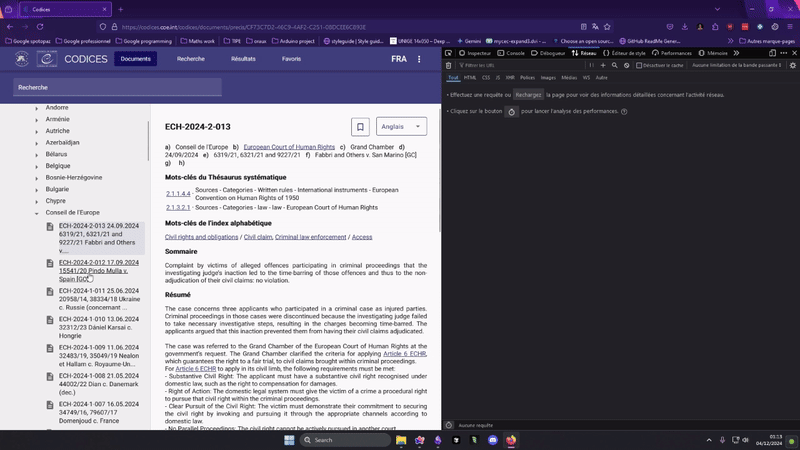The height and width of the screenshot is (450, 800).
Task: Expand the Belgique tree node
Action: point(37,167)
